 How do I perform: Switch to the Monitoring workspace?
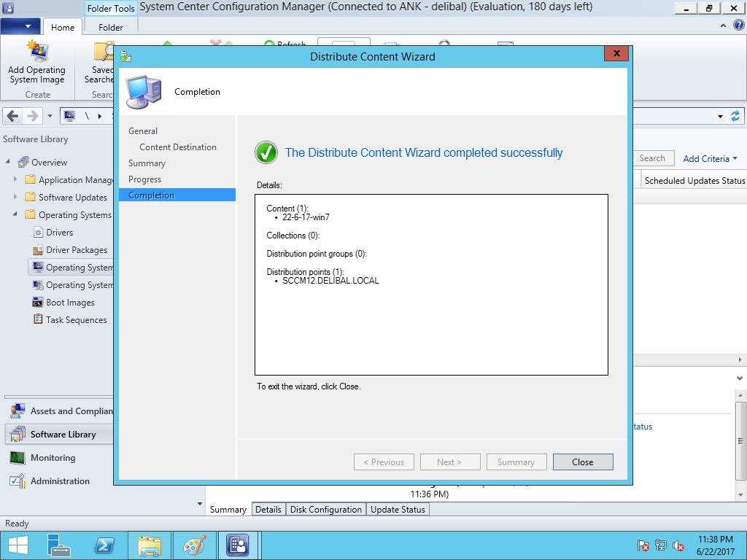(53, 458)
